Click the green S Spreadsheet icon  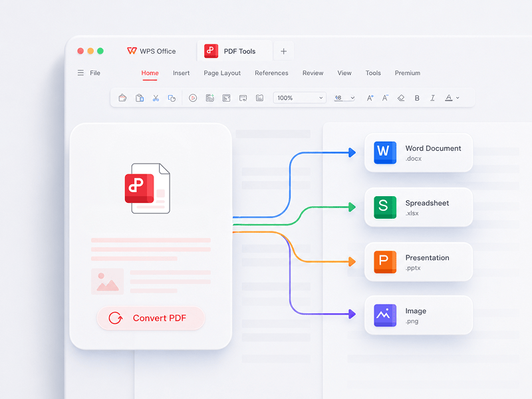pyautogui.click(x=385, y=207)
